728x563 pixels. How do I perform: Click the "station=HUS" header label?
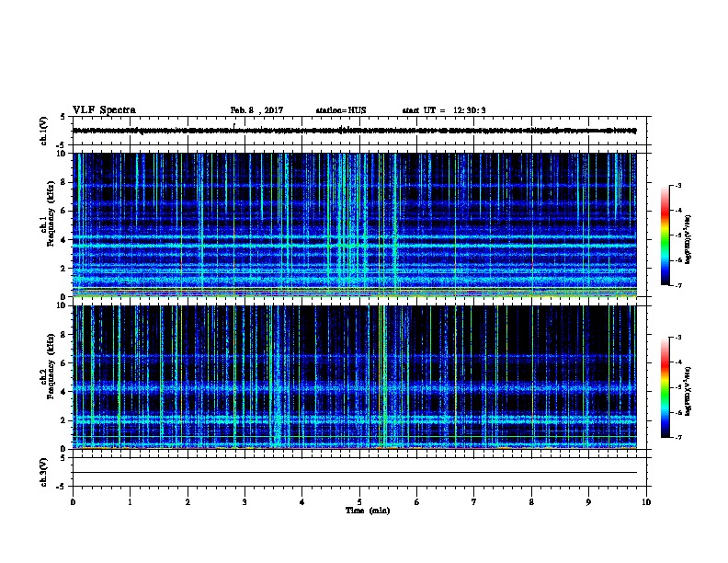coord(341,110)
